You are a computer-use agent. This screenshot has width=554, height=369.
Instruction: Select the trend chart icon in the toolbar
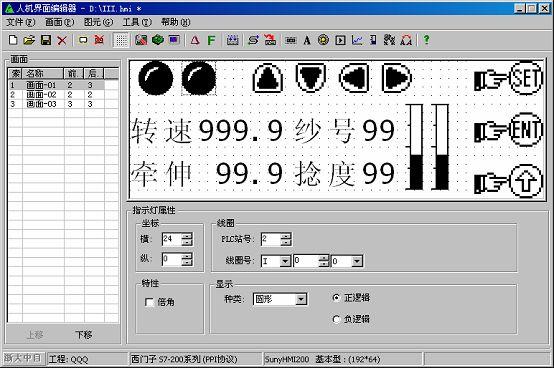(x=357, y=40)
